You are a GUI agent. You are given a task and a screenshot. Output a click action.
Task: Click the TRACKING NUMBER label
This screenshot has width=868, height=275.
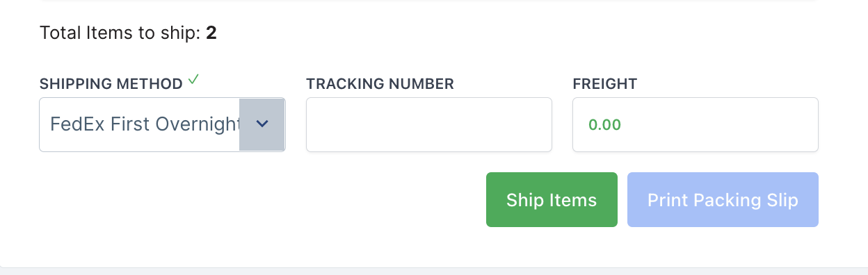point(380,84)
